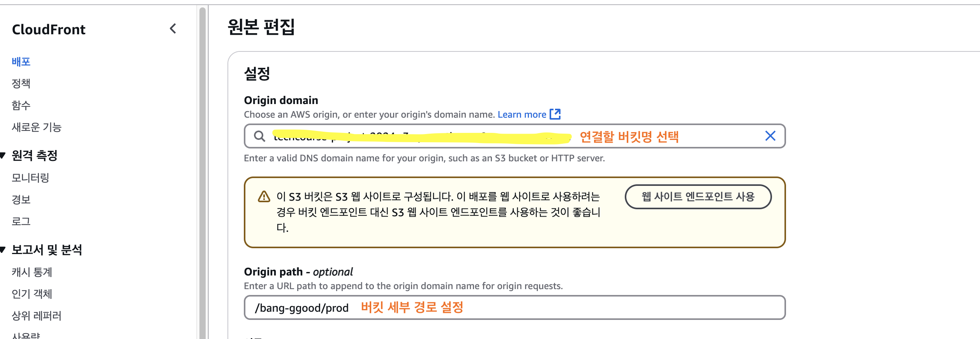Collapse the CloudFront sidebar with the chevron
The image size is (980, 339).
pos(173,28)
